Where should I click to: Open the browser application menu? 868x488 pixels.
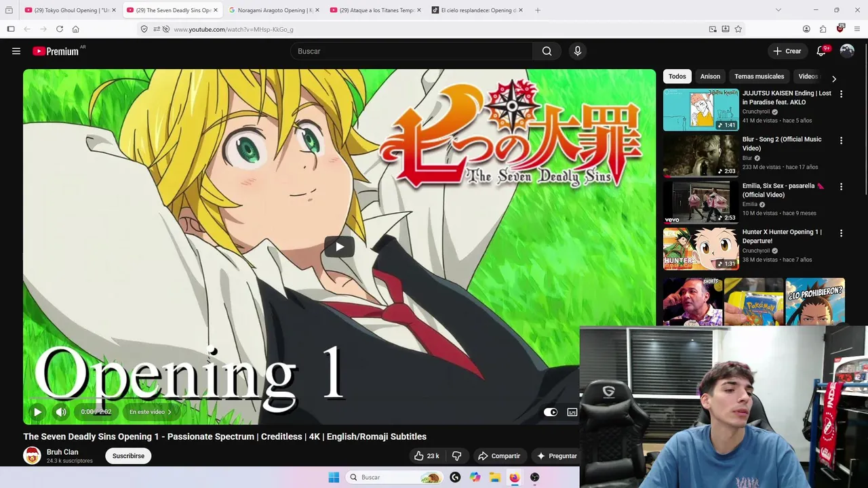(857, 29)
